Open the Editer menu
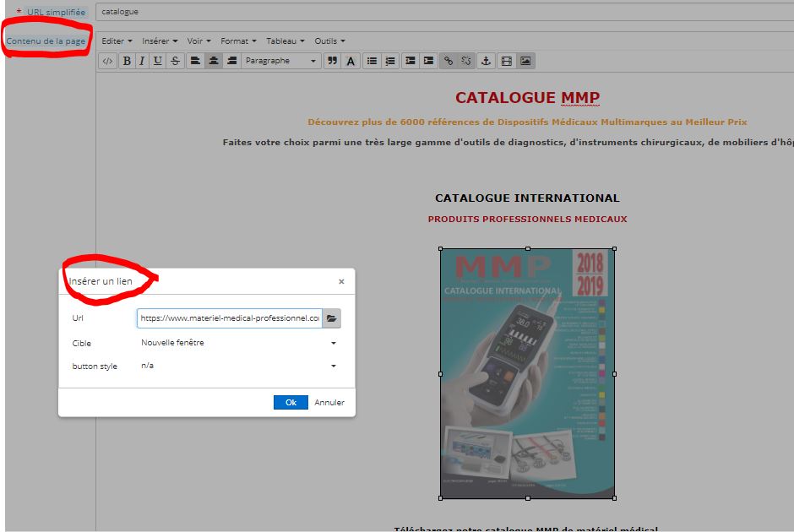794x532 pixels. 117,41
